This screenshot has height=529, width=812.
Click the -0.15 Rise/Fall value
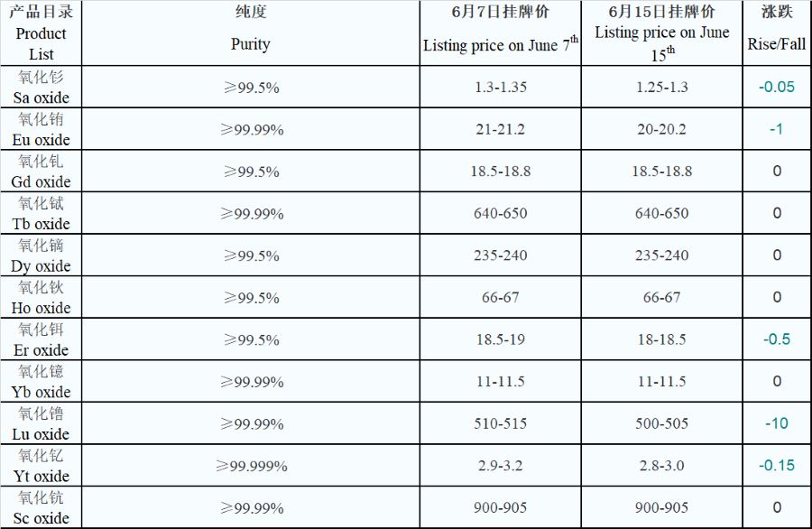click(x=777, y=465)
